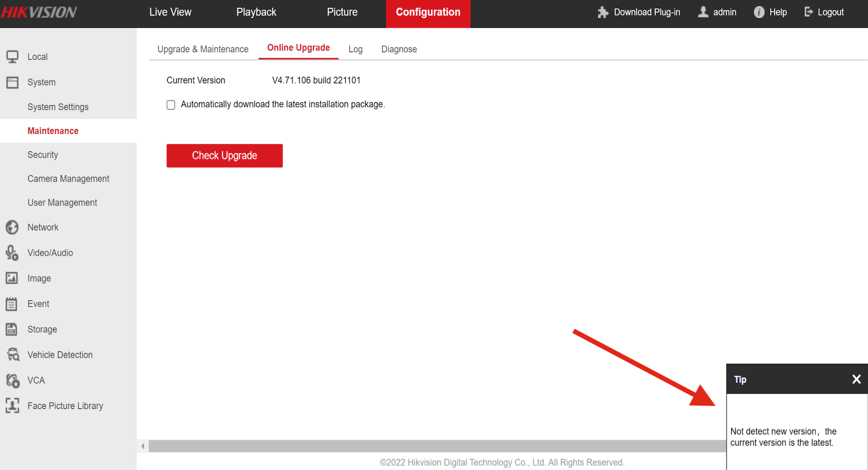This screenshot has height=470, width=868.
Task: Open the Diagnose tab
Action: (x=399, y=49)
